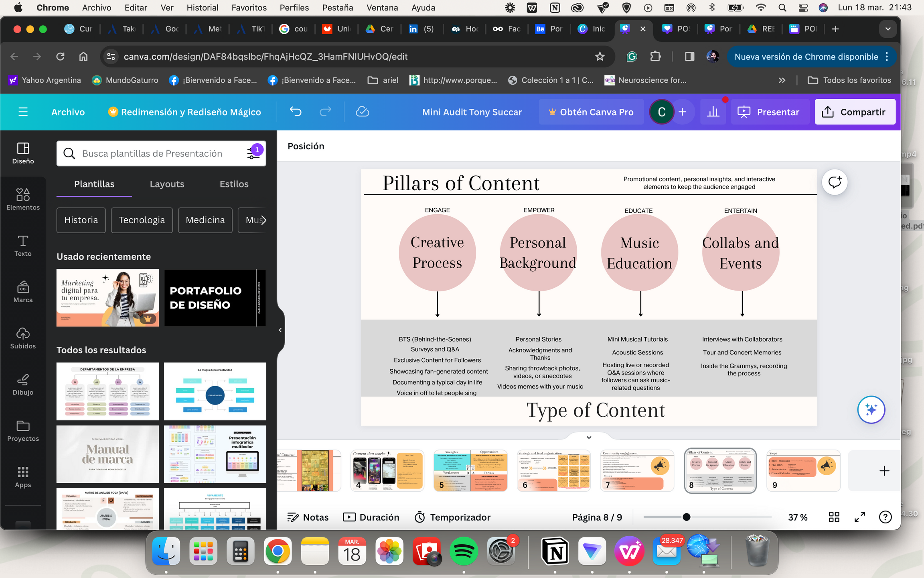924x578 pixels.
Task: Click the magic assistant sparkle button
Action: pyautogui.click(x=871, y=410)
